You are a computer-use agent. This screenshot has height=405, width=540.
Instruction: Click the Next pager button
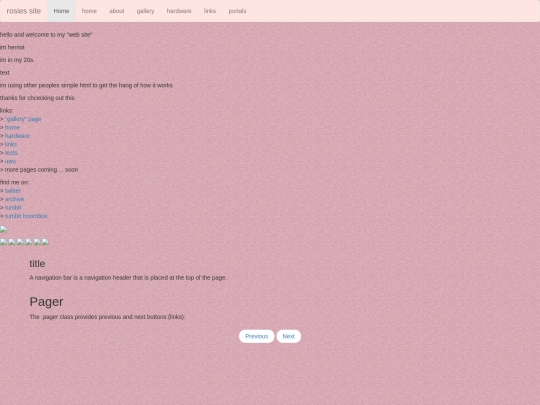coord(289,336)
